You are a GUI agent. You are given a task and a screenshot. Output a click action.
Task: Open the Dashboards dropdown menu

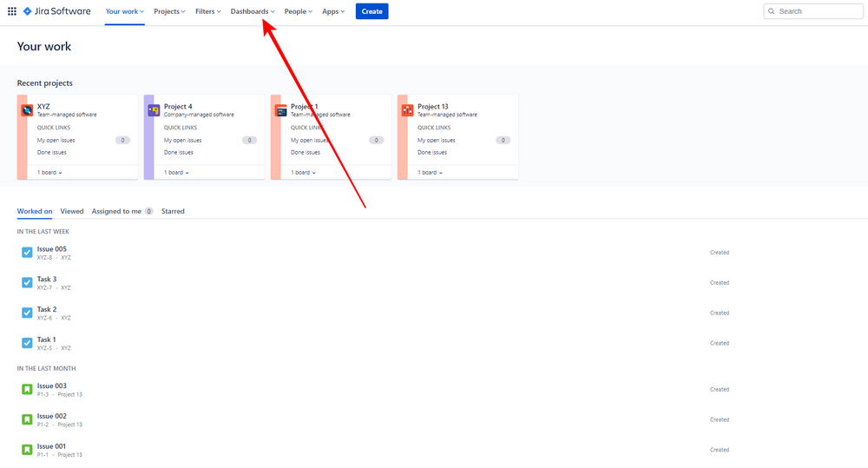click(x=253, y=11)
